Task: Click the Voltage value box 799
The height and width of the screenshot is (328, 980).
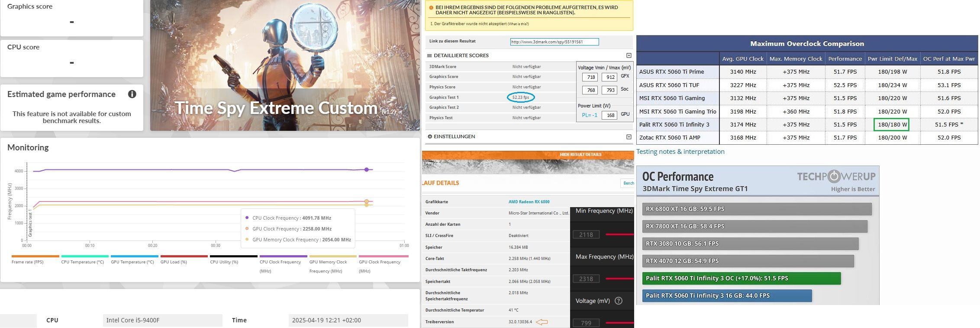Action: coord(586,323)
